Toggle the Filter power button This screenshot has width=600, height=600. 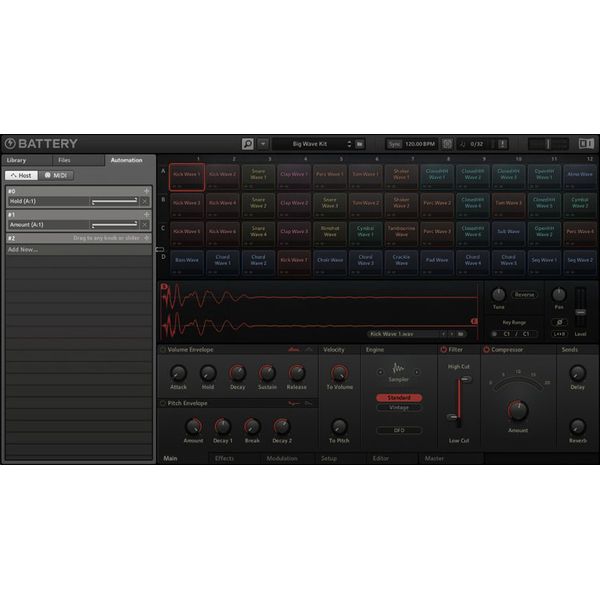(443, 349)
